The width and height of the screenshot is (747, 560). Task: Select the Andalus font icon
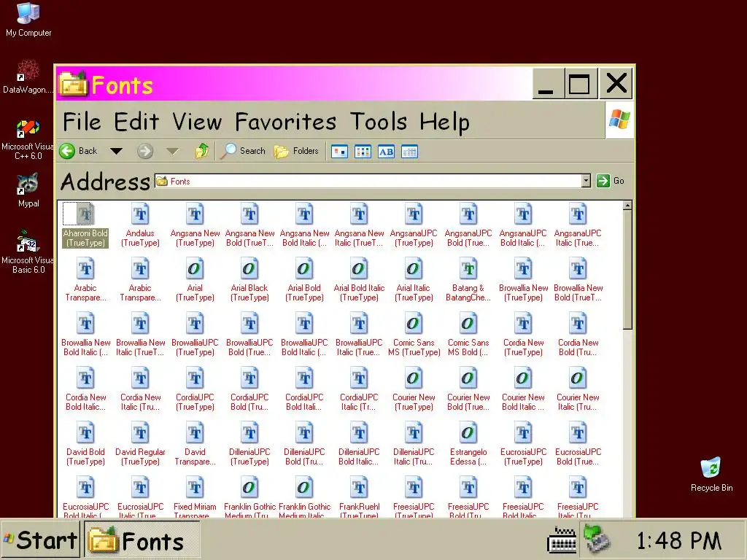[x=140, y=214]
